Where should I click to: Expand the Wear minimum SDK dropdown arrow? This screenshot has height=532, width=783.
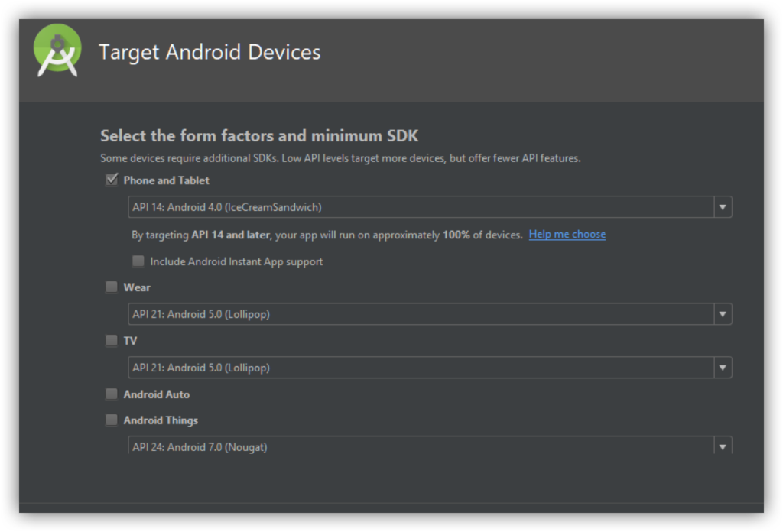click(723, 314)
